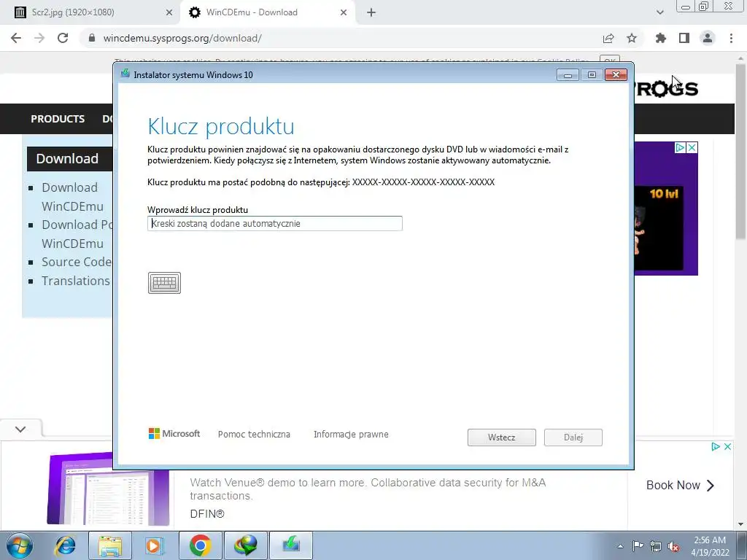Open the Translations sidebar link
747x560 pixels.
tap(76, 281)
